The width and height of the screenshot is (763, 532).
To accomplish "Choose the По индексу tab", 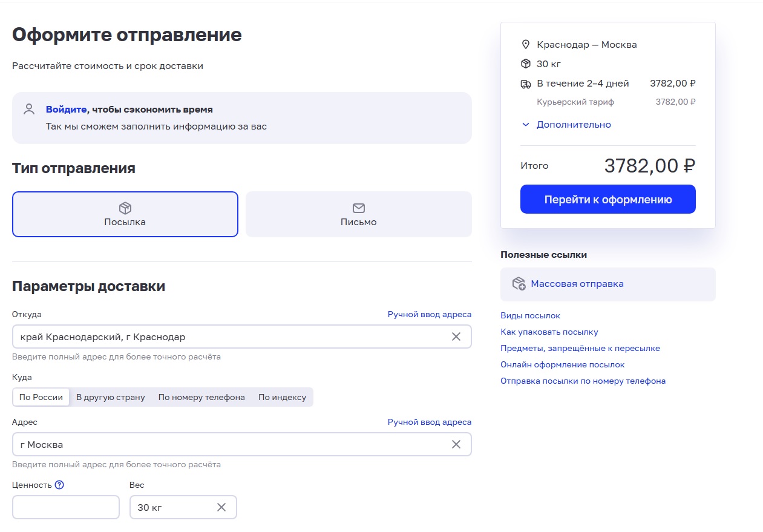I will 282,397.
